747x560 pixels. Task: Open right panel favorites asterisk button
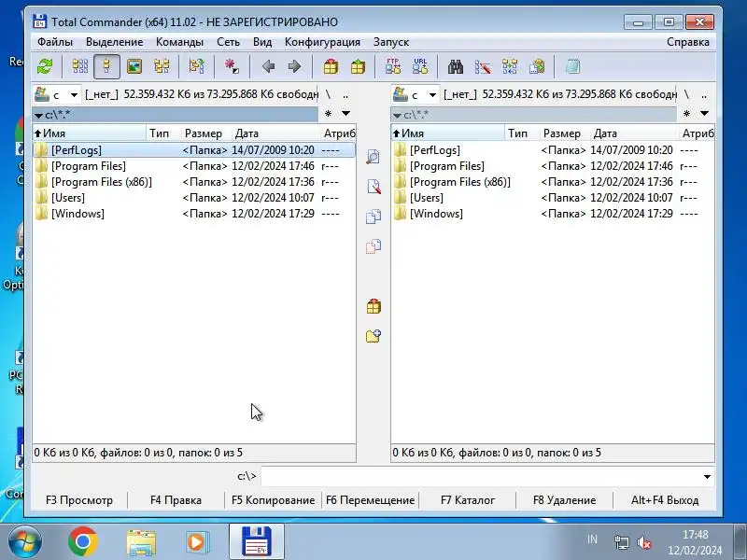tap(687, 113)
